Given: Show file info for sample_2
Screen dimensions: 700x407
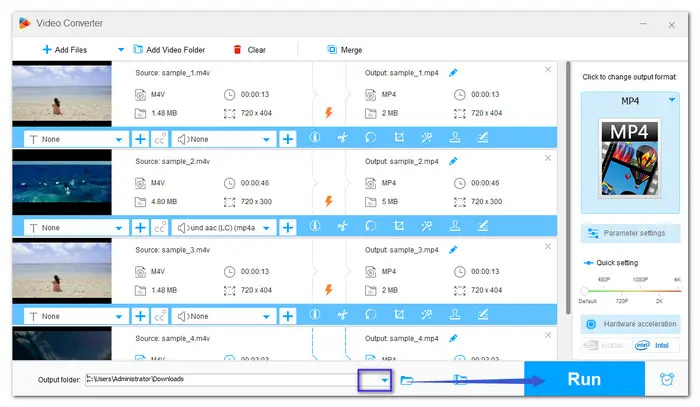Looking at the screenshot, I should coord(315,226).
